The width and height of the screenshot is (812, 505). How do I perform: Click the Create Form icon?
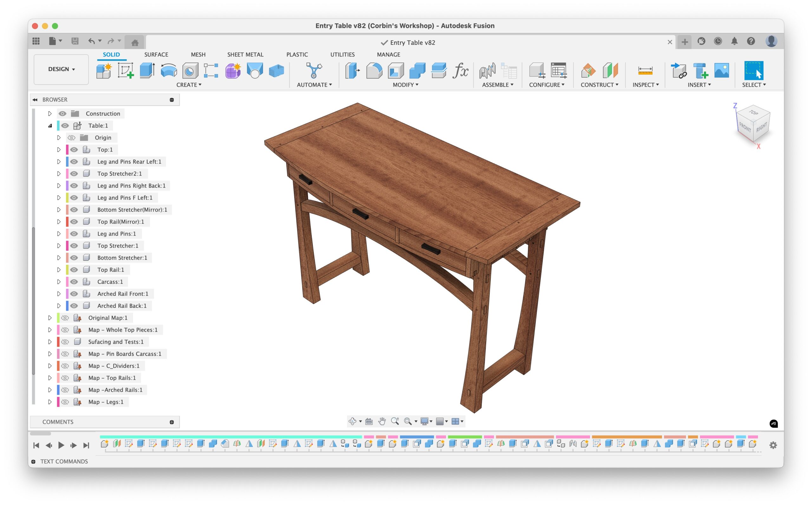click(233, 71)
